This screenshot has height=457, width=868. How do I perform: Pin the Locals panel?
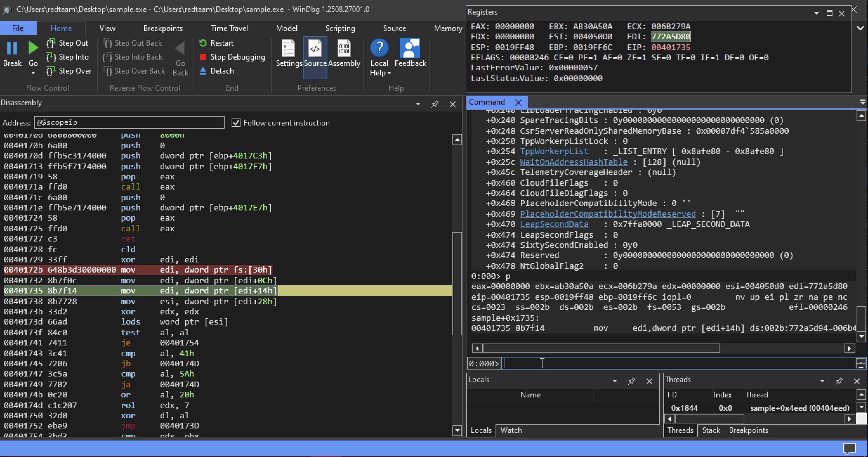click(631, 381)
